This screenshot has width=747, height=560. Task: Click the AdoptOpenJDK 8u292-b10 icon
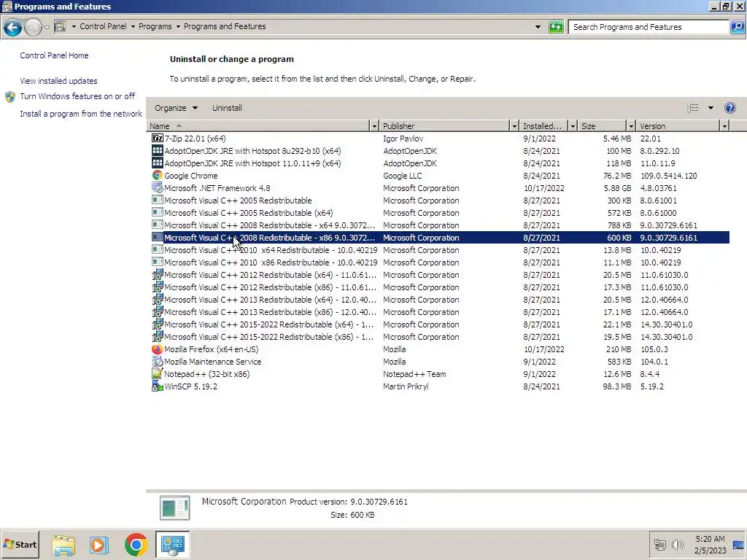[x=158, y=150]
